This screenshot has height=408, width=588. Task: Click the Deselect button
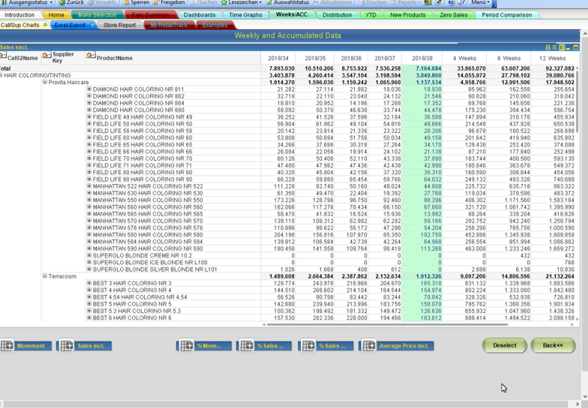tap(504, 345)
